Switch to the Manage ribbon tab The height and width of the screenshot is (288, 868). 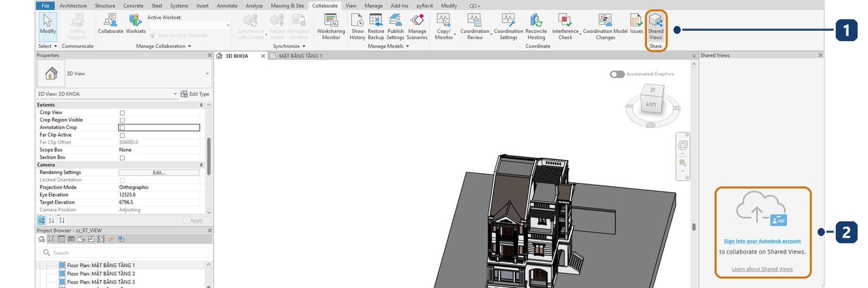(x=373, y=5)
